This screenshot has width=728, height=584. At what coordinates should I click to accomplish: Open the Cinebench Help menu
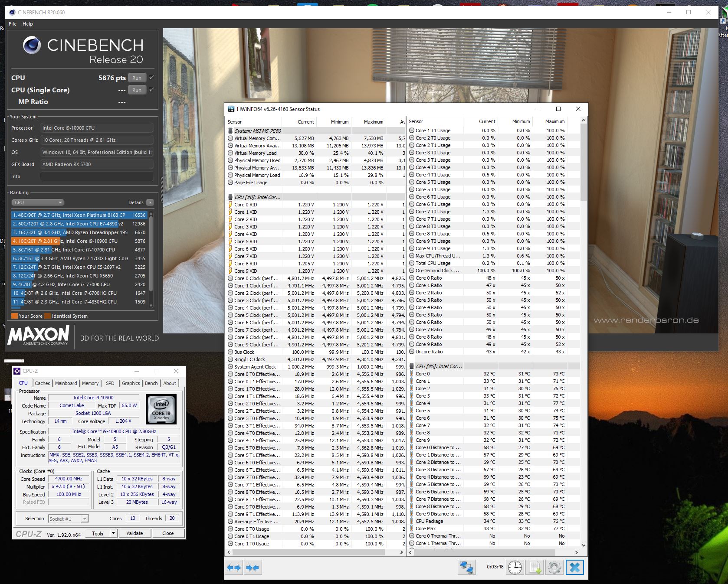click(28, 24)
